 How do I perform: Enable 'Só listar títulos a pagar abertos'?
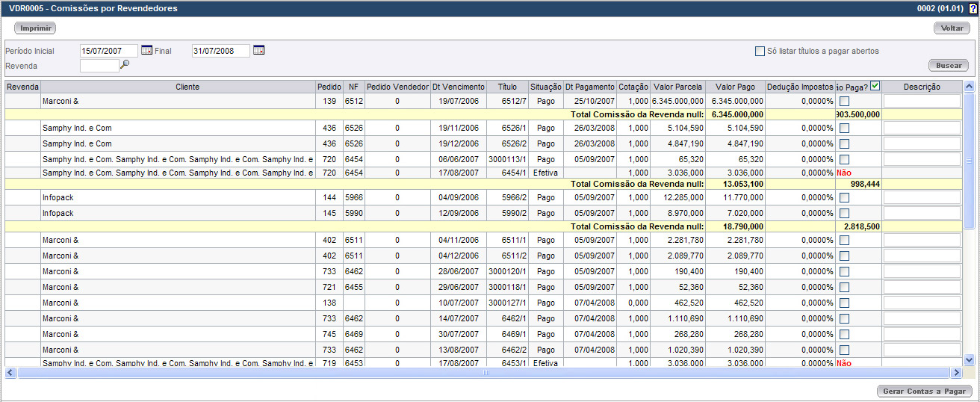coord(760,51)
